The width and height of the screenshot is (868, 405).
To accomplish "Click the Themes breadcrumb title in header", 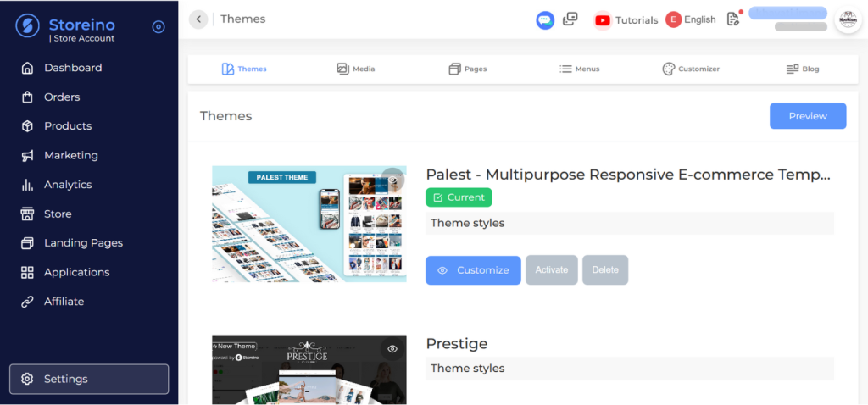I will tap(243, 19).
